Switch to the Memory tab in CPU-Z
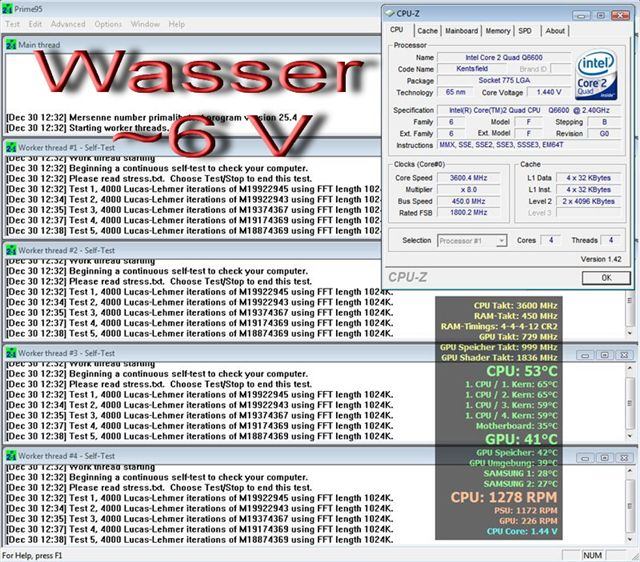Screen dimensions: 640x562 tap(498, 31)
